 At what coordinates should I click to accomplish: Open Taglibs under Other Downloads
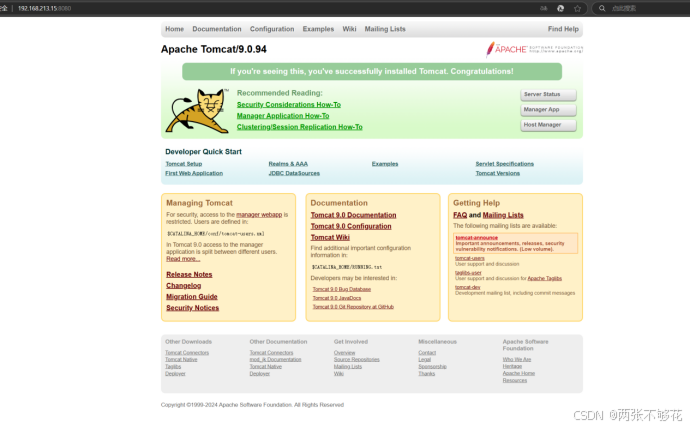click(x=173, y=367)
